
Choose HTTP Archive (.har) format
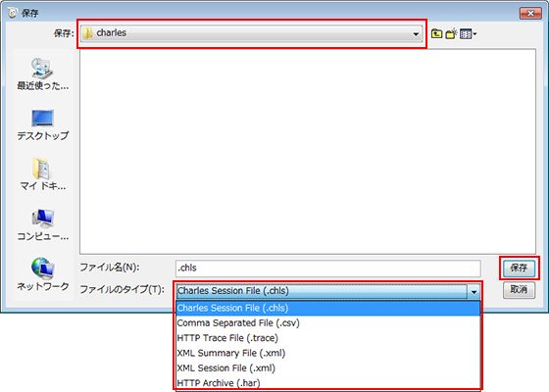coord(328,383)
